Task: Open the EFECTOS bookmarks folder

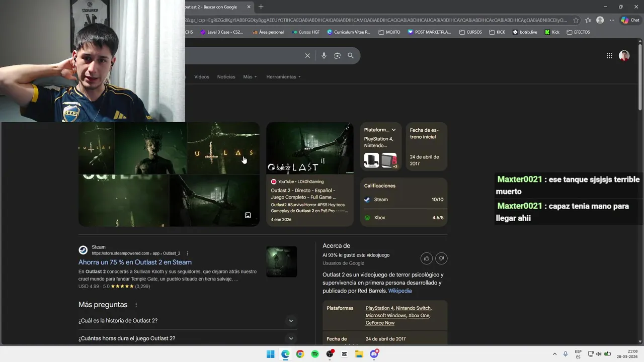Action: pyautogui.click(x=578, y=32)
